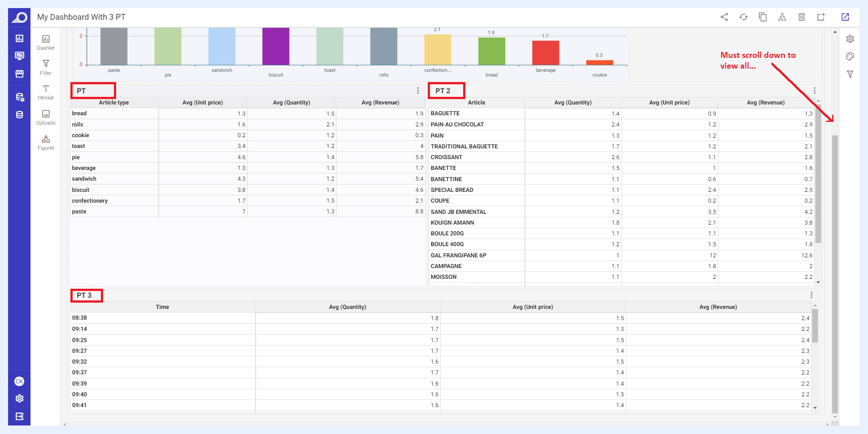Select the GAL FRANGIPANE 6P row
This screenshot has width=868, height=434.
[x=621, y=256]
